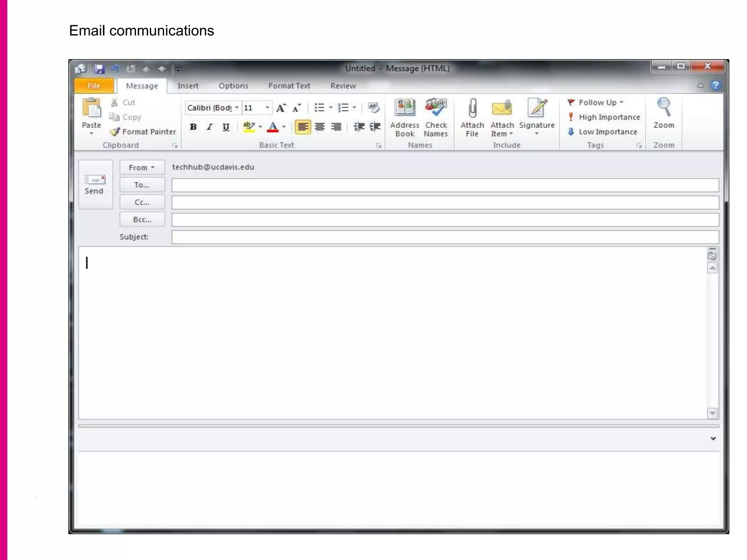The image size is (747, 560).
Task: Open the Address Book
Action: (405, 117)
